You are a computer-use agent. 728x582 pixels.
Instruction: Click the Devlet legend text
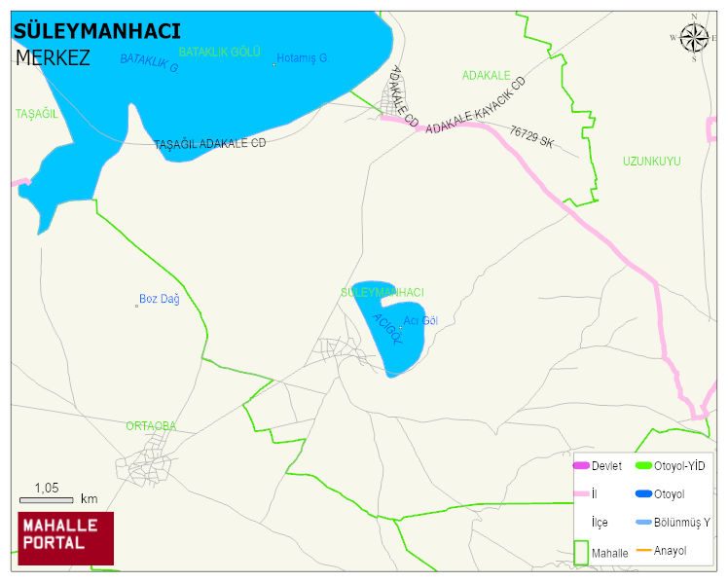point(606,466)
